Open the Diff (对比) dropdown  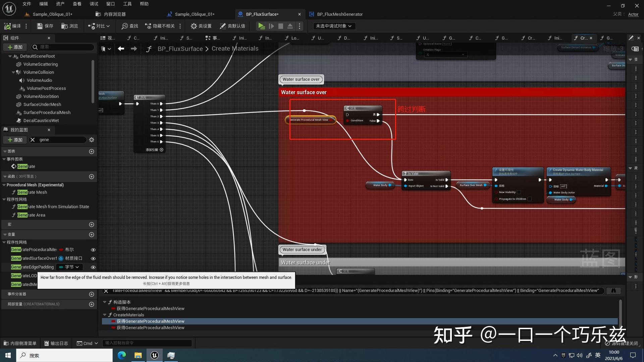coord(99,26)
